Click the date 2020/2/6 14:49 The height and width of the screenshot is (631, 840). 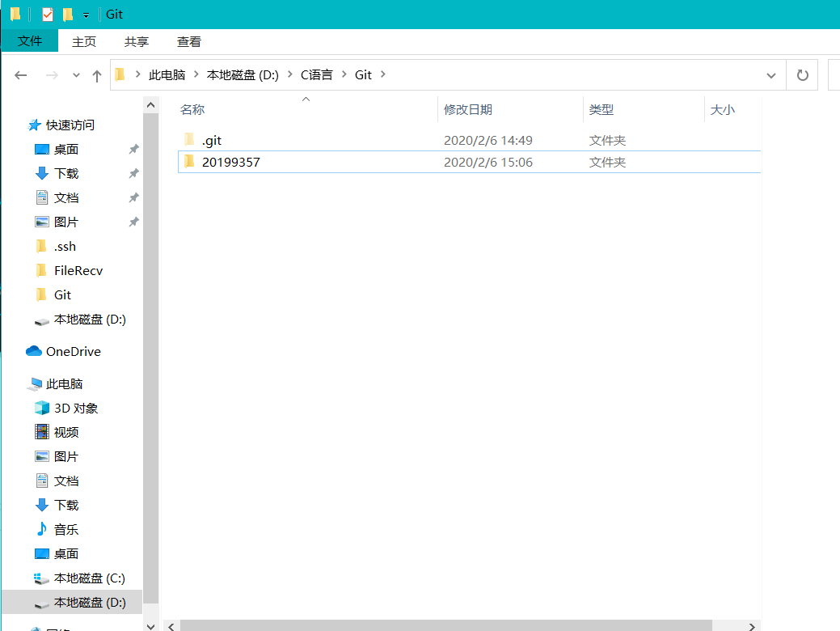[488, 141]
